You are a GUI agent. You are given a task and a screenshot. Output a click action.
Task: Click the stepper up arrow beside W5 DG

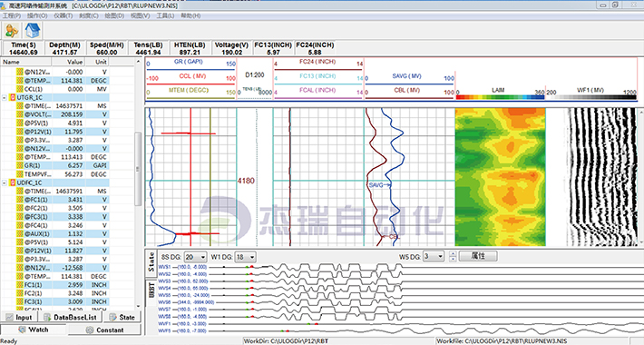click(453, 253)
